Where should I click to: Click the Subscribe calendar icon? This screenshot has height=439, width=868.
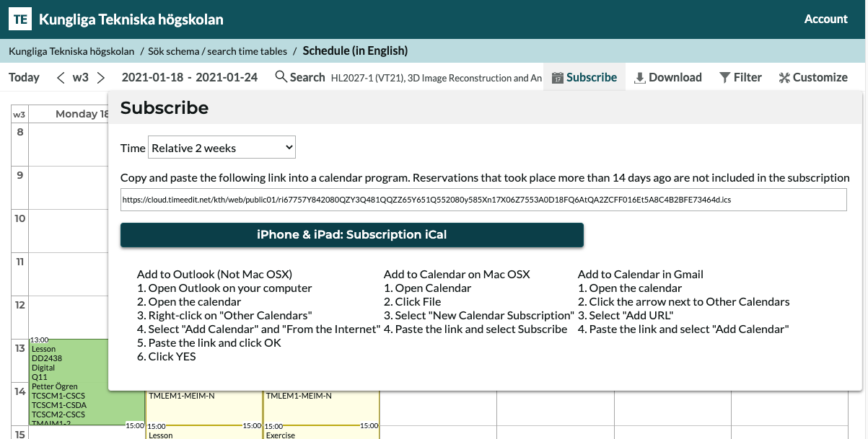pyautogui.click(x=557, y=78)
